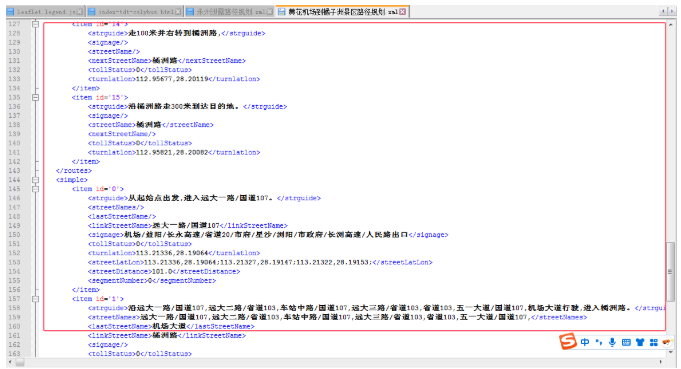The width and height of the screenshot is (681, 369).
Task: Click disk icon on index-tdt-onlybus.html tab
Action: pyautogui.click(x=91, y=12)
